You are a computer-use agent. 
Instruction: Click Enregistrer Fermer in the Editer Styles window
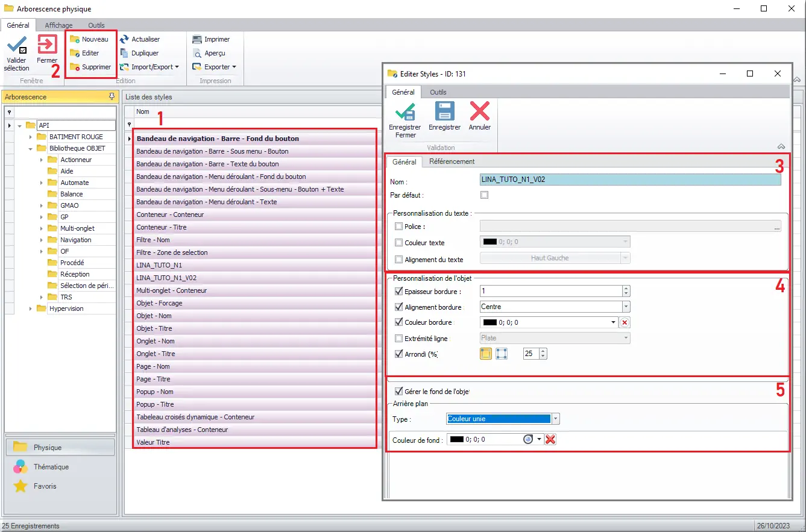pyautogui.click(x=405, y=120)
